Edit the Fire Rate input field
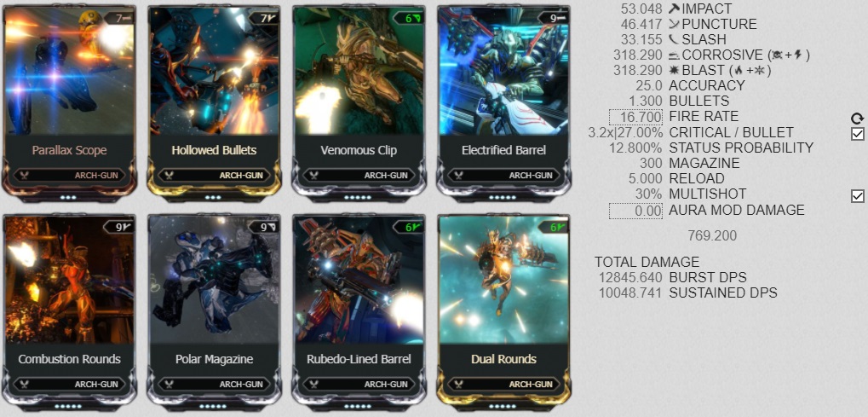 point(636,117)
